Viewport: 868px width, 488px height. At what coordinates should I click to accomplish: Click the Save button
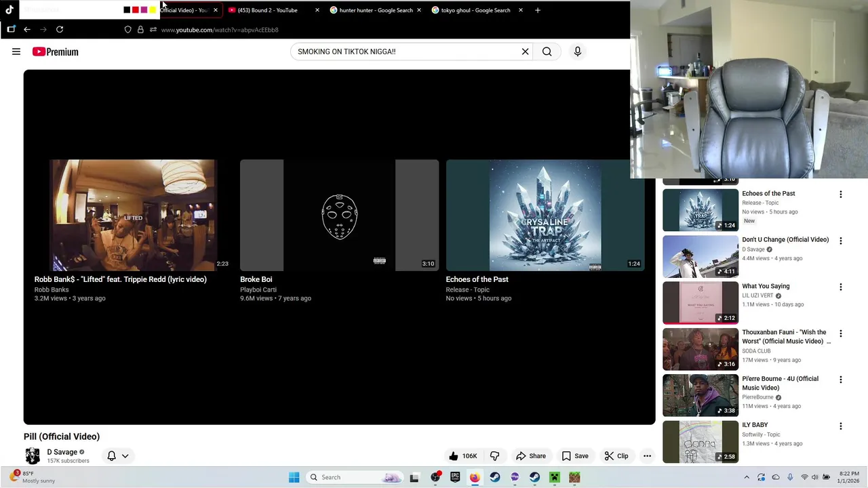pyautogui.click(x=575, y=456)
